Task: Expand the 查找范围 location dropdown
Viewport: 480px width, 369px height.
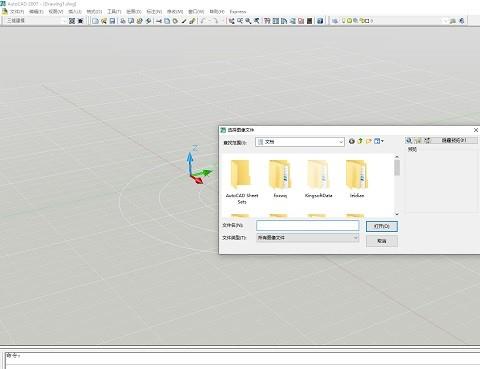Action: coord(341,142)
